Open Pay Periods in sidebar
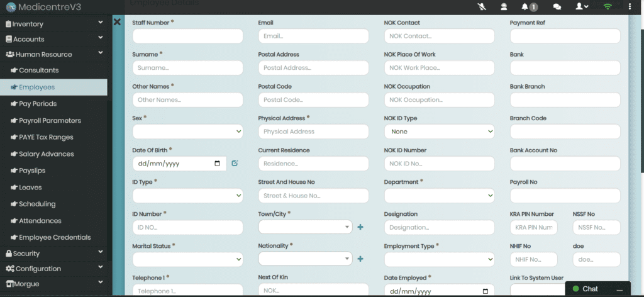644x297 pixels. point(53,104)
